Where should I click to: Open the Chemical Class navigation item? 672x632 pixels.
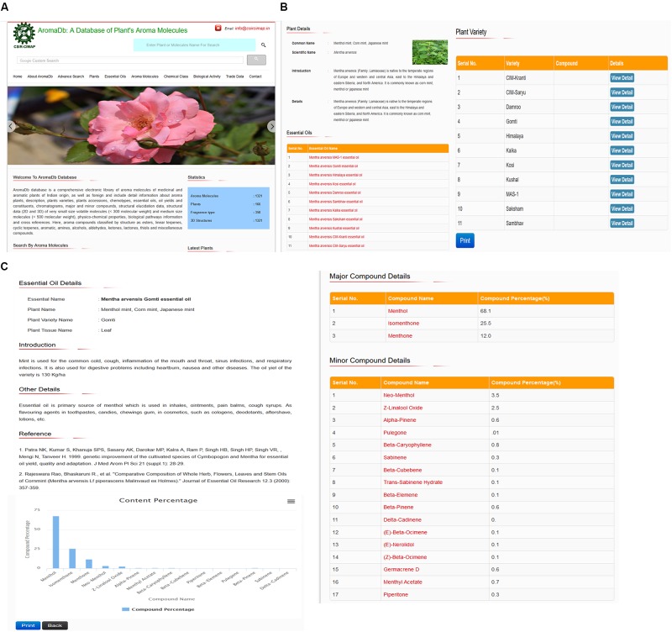[176, 76]
